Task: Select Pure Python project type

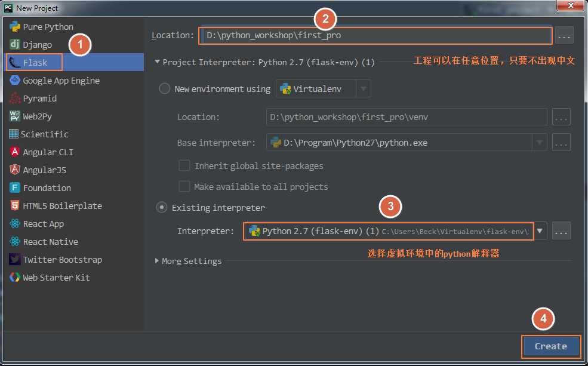Action: click(x=74, y=27)
